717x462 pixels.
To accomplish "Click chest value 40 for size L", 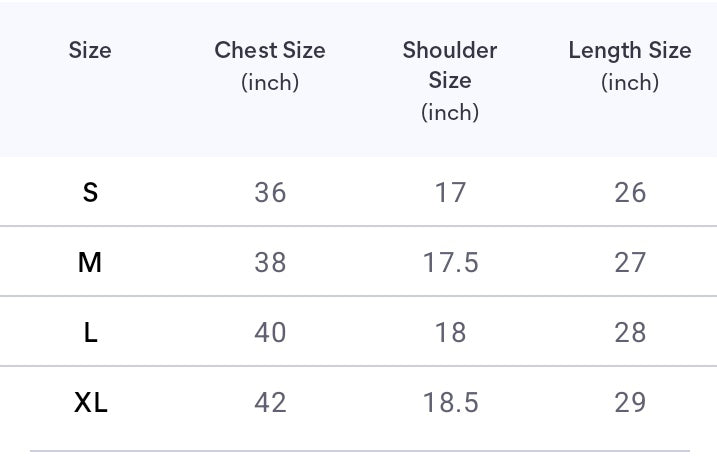I will [x=270, y=332].
